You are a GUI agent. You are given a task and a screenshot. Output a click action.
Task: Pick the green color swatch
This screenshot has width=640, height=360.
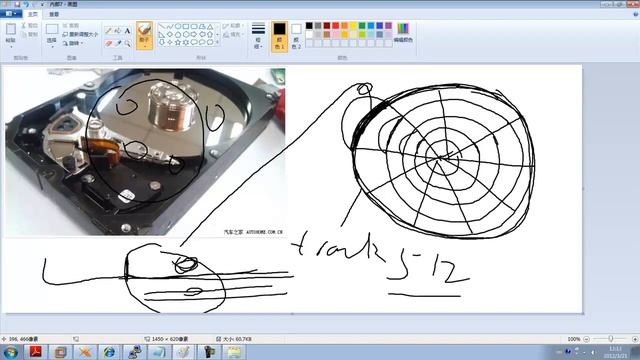(x=362, y=26)
